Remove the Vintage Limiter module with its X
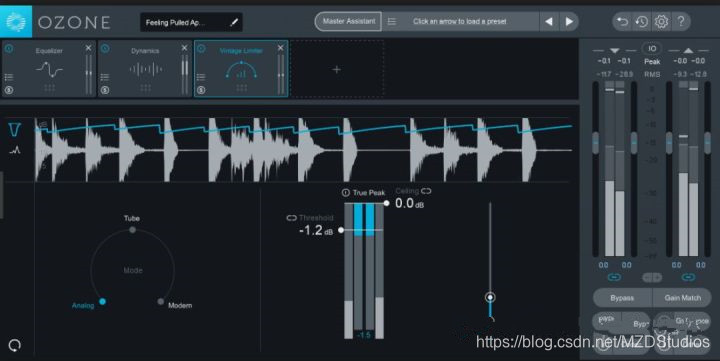 (281, 48)
